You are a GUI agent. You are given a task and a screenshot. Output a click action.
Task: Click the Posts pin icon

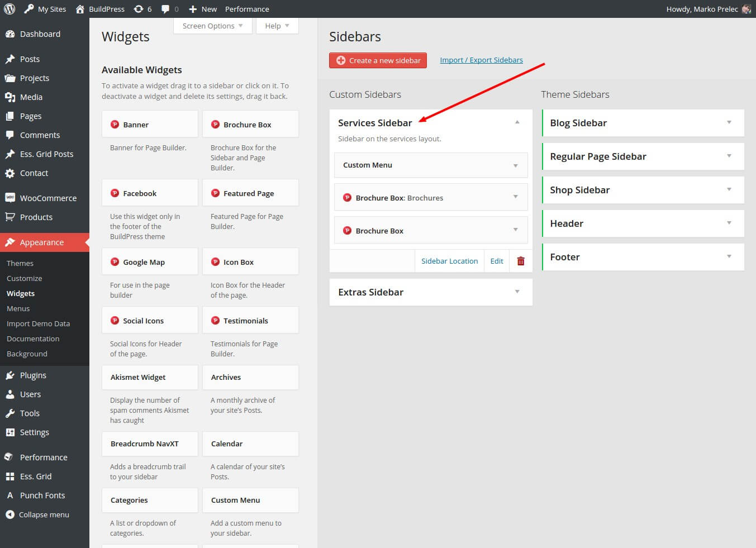pos(9,59)
